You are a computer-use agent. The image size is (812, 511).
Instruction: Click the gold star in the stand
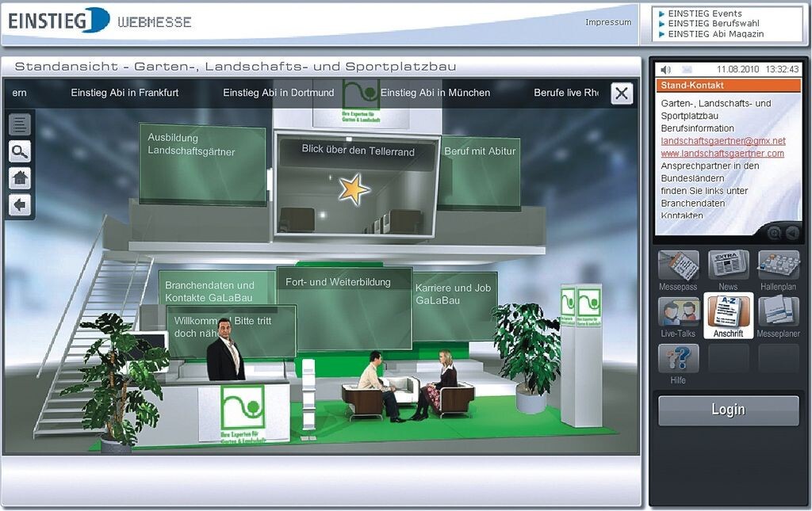tap(354, 190)
